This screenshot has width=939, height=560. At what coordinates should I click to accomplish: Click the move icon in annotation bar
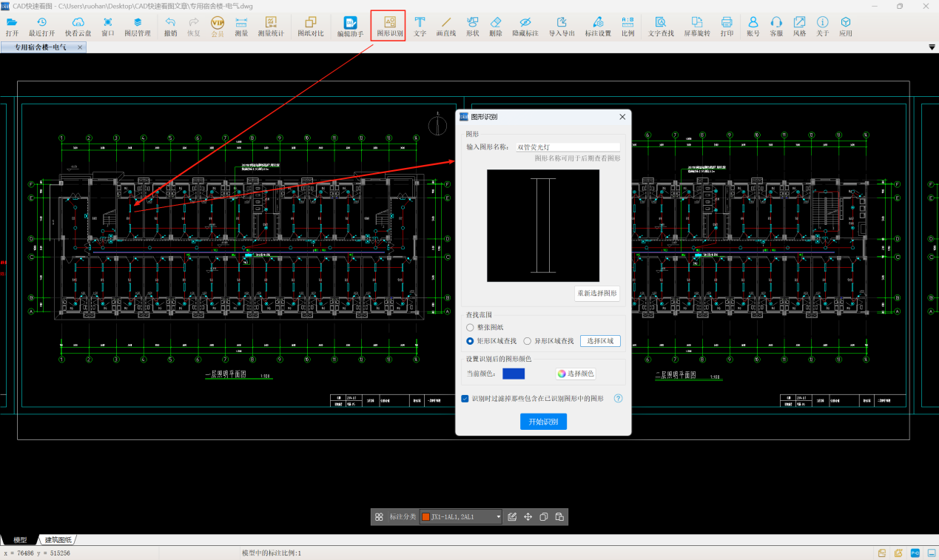[528, 517]
